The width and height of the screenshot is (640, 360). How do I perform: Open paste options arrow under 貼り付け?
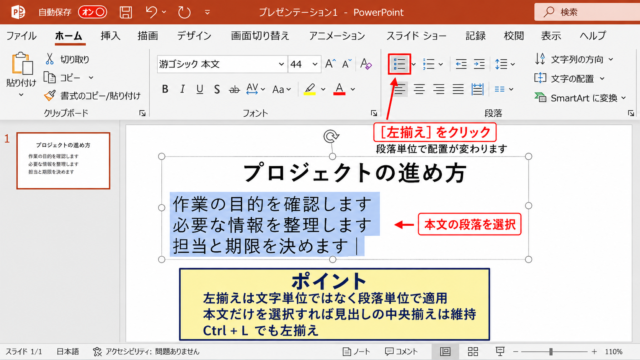[x=21, y=95]
